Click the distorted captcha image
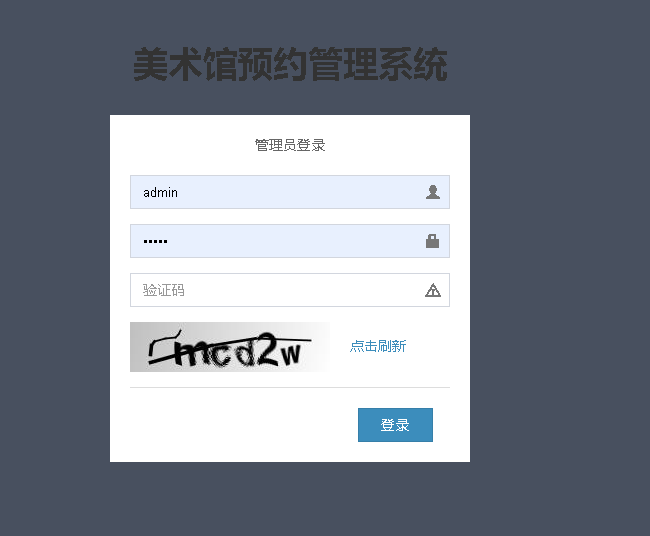This screenshot has height=536, width=650. coord(230,347)
